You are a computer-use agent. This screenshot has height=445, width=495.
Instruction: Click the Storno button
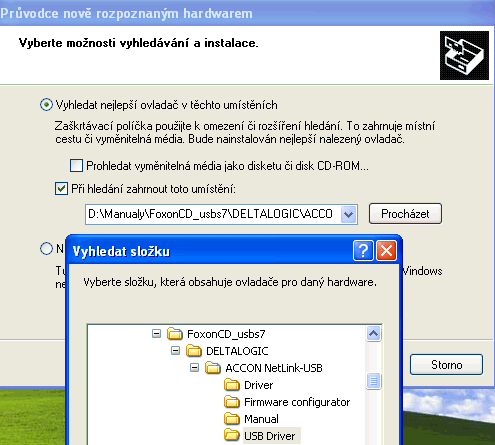[446, 365]
